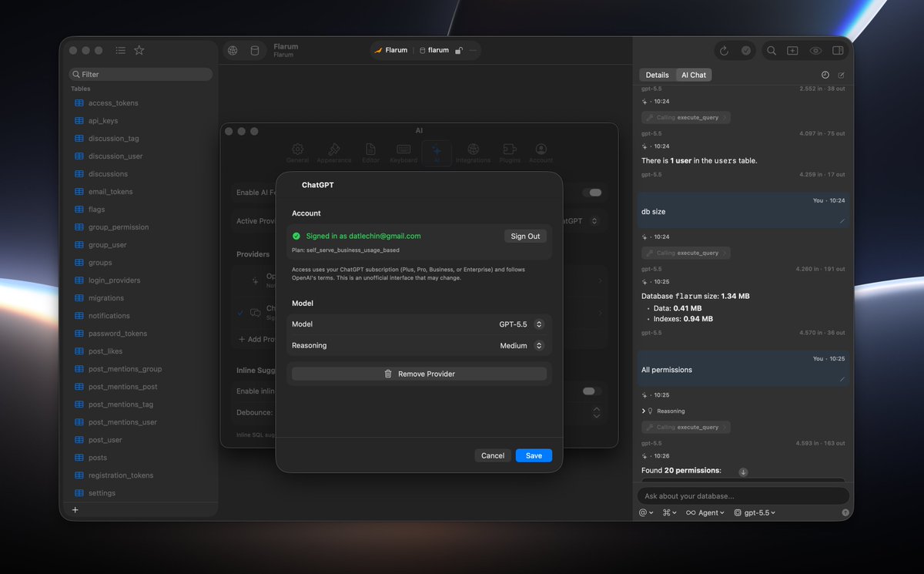Screen dimensions: 924x574
Task: Click the plus button at the sidebar bottom
Action: click(75, 510)
